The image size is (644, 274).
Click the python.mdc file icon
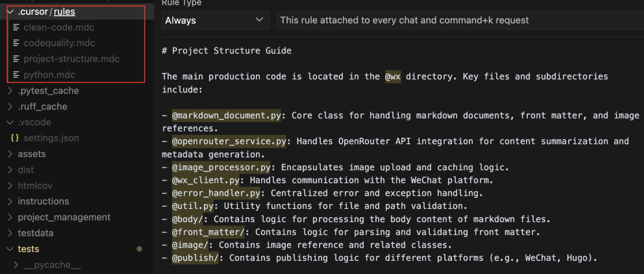click(x=17, y=75)
